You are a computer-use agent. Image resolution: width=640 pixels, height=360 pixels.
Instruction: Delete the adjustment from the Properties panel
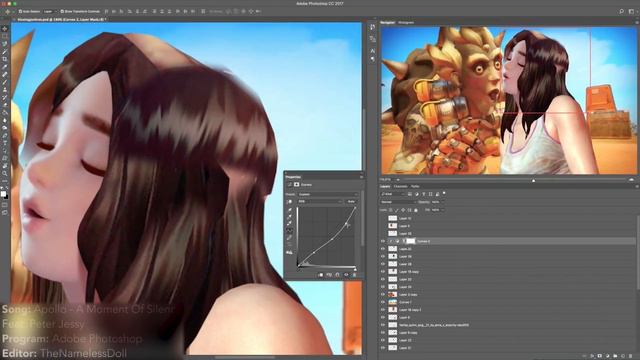pyautogui.click(x=355, y=275)
